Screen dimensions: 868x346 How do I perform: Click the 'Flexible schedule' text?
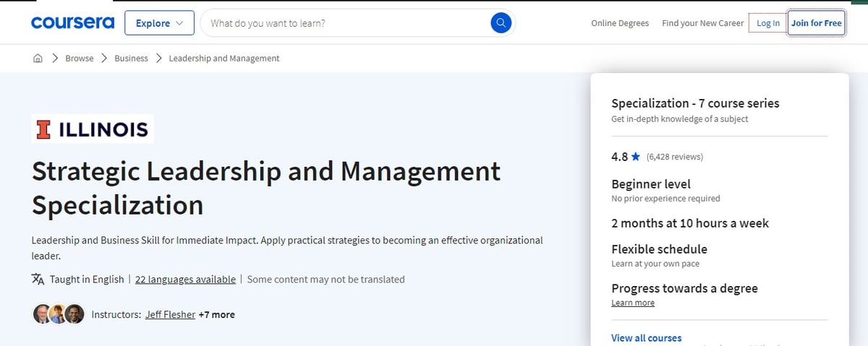(659, 249)
